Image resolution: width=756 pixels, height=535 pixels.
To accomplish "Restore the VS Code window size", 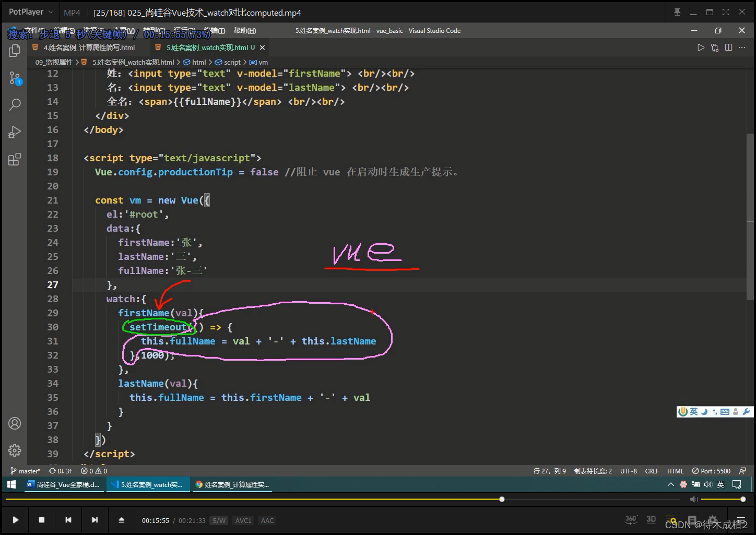I will coord(718,31).
